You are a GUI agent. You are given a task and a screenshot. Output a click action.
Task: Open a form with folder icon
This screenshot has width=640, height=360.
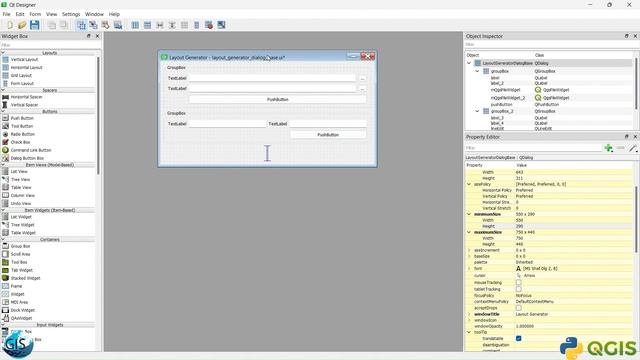(22, 25)
